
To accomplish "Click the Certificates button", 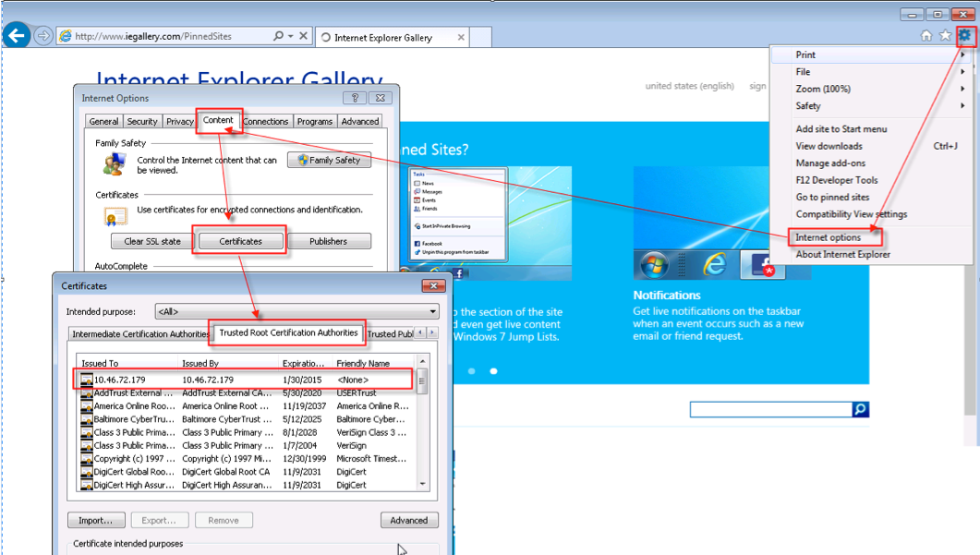I will coord(241,241).
